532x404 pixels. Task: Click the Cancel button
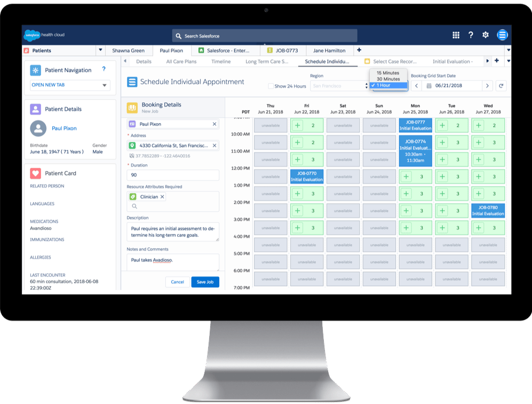click(x=177, y=282)
